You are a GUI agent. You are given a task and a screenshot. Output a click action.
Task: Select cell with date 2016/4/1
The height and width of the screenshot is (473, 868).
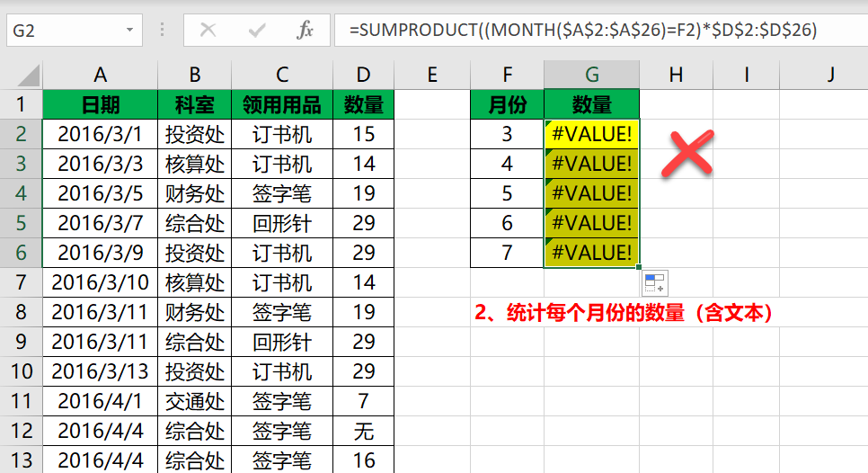[101, 401]
